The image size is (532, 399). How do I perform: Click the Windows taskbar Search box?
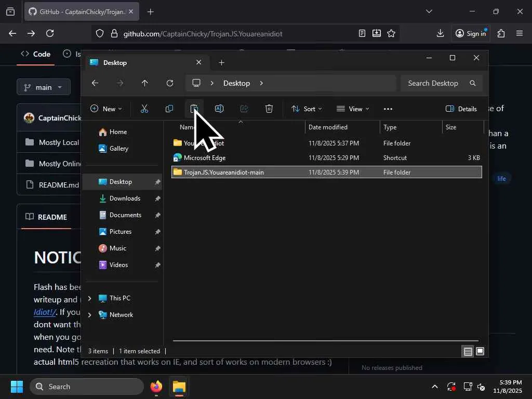tap(87, 387)
